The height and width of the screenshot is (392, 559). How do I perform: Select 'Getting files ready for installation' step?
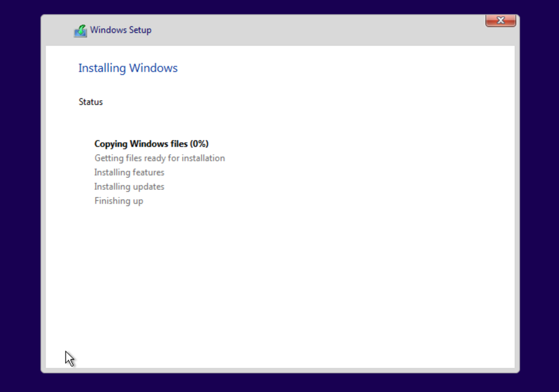pos(159,158)
